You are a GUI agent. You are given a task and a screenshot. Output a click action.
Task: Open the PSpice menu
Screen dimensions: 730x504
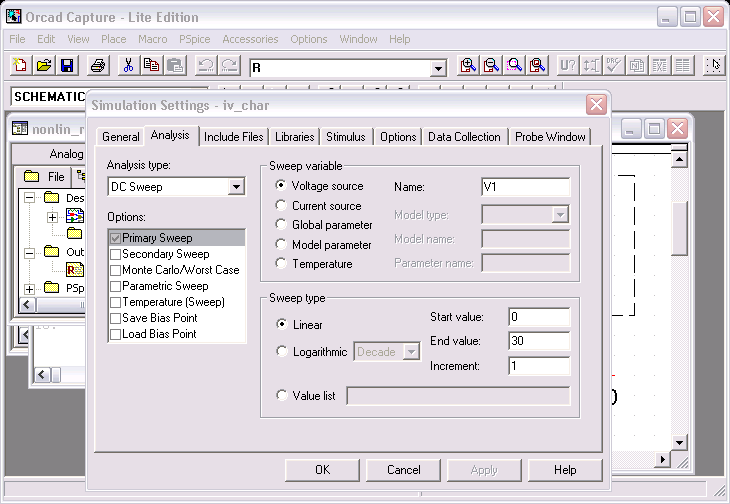tap(195, 39)
